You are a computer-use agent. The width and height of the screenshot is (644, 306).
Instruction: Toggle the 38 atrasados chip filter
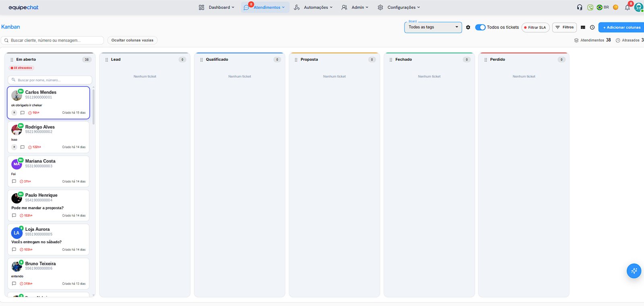[x=21, y=68]
